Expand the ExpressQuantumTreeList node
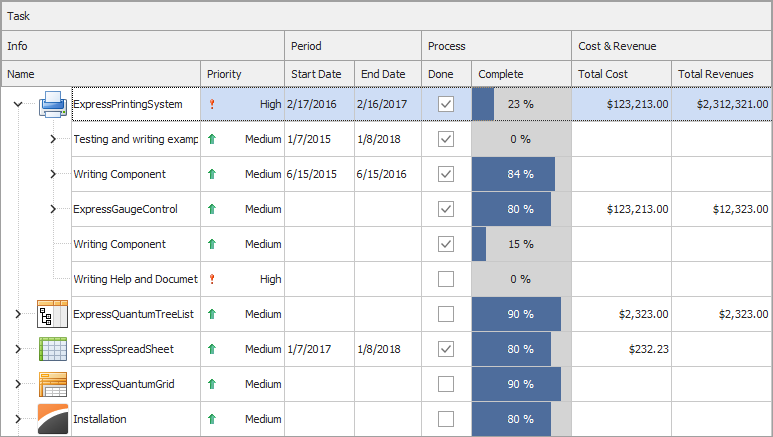The width and height of the screenshot is (773, 437). point(17,314)
